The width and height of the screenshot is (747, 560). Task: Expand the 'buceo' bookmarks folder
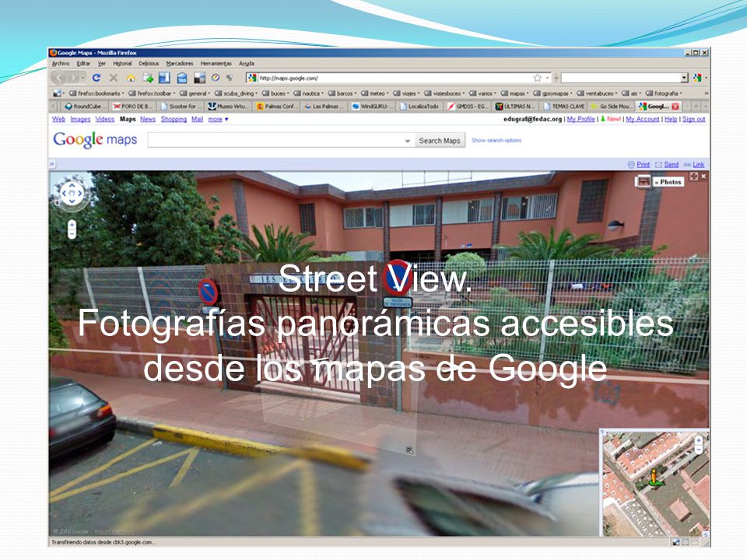(275, 93)
